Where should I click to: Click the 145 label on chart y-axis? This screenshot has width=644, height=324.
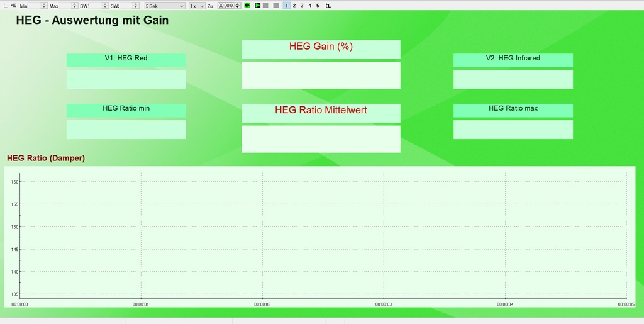coord(15,249)
